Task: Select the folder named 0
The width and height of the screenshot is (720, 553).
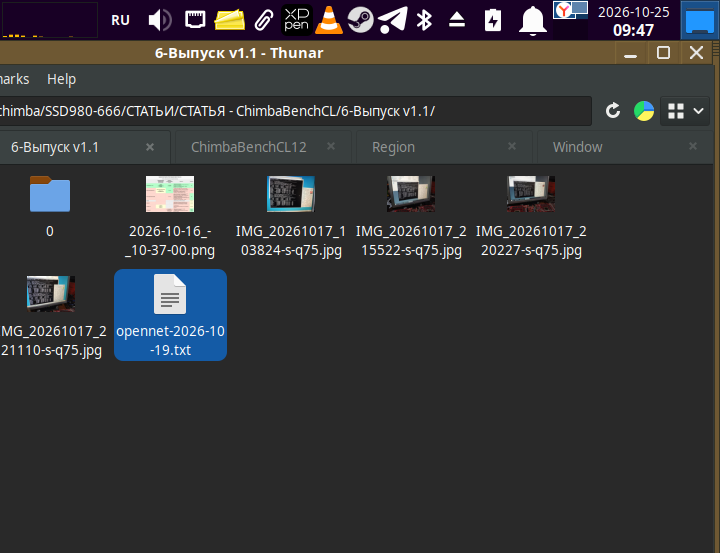Action: (x=50, y=194)
